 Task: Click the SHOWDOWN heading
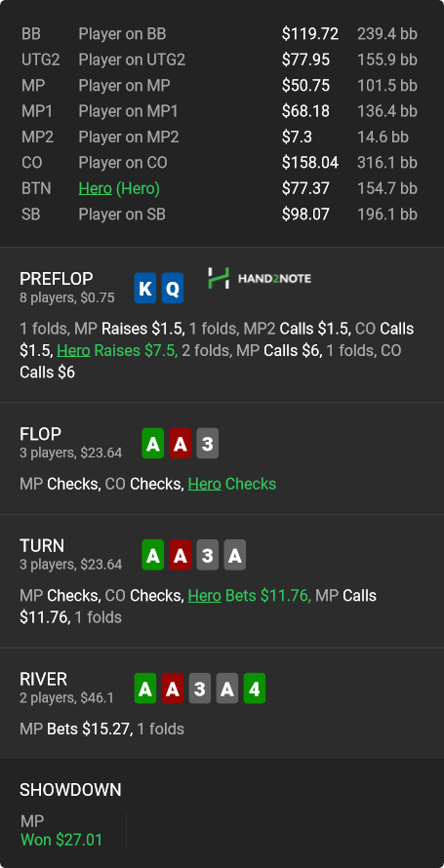pos(70,790)
